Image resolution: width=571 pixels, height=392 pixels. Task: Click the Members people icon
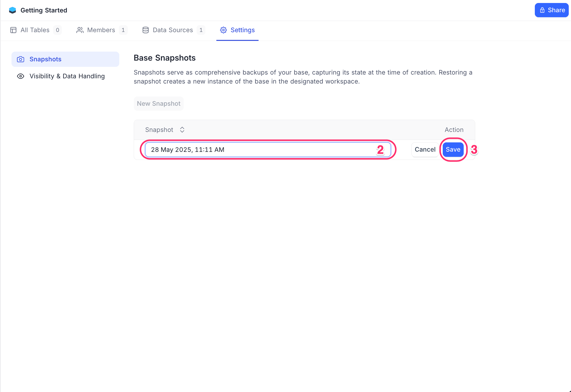tap(80, 30)
